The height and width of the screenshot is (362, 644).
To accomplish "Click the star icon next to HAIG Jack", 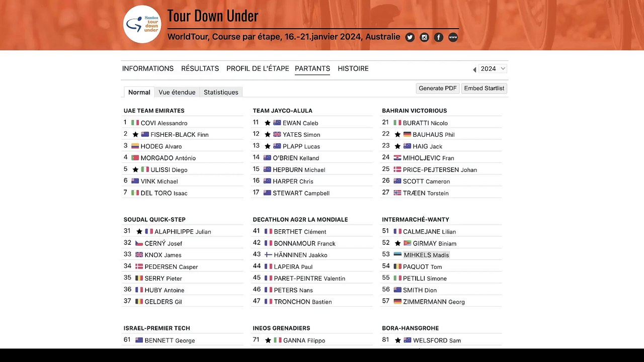I will (x=397, y=146).
